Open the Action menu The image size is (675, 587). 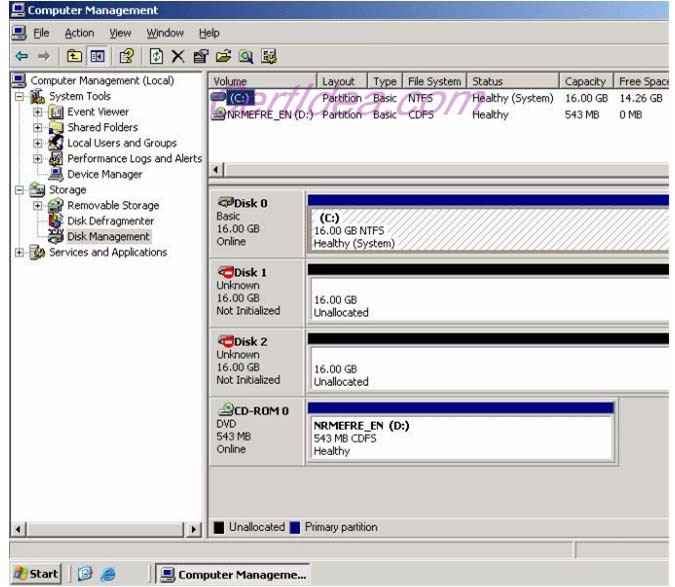(x=79, y=33)
